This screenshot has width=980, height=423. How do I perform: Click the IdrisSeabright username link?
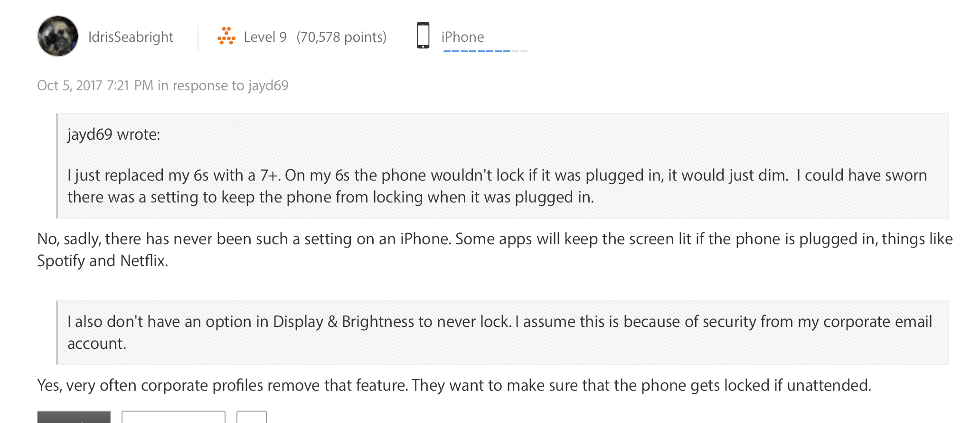pyautogui.click(x=131, y=37)
